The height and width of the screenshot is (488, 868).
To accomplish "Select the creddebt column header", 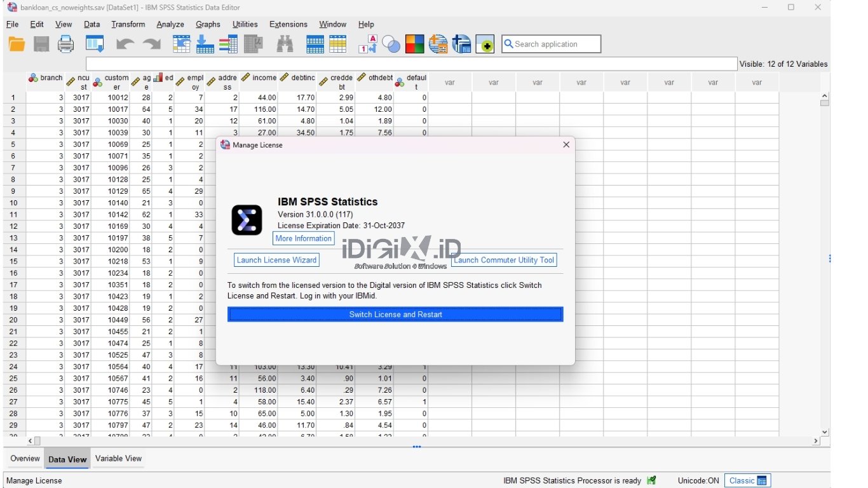I will pos(336,82).
